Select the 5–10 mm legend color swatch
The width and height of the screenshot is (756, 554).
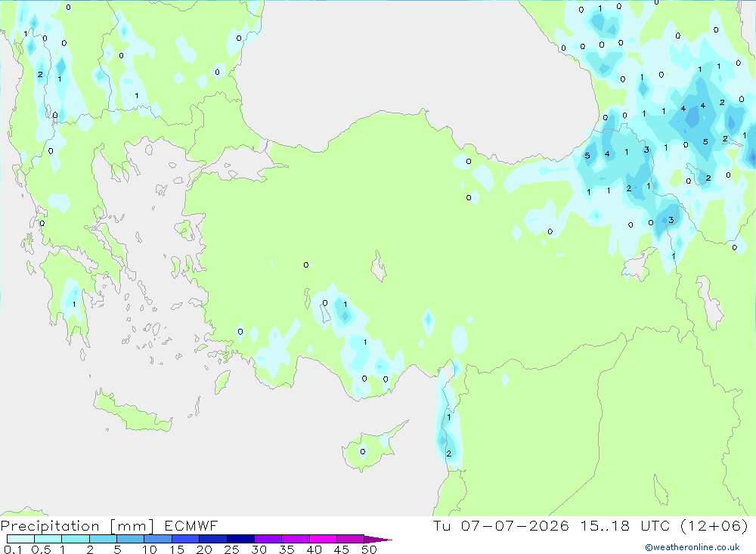[x=131, y=539]
